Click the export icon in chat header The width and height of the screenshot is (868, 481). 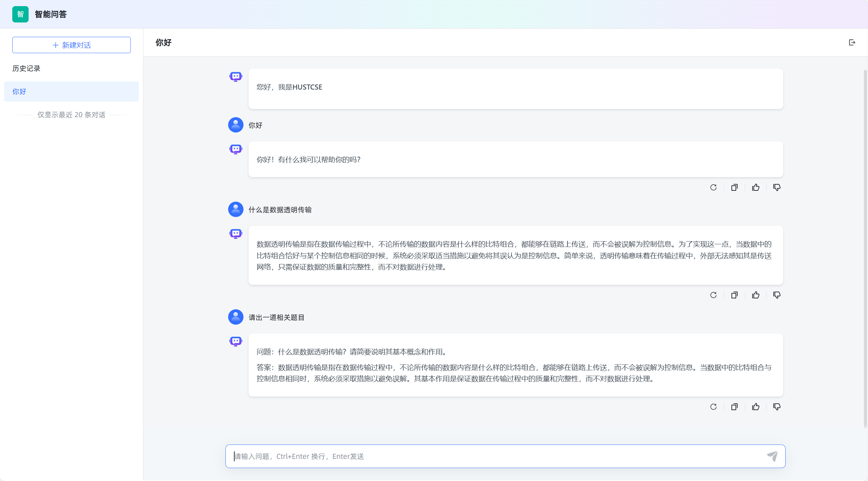[x=852, y=43]
